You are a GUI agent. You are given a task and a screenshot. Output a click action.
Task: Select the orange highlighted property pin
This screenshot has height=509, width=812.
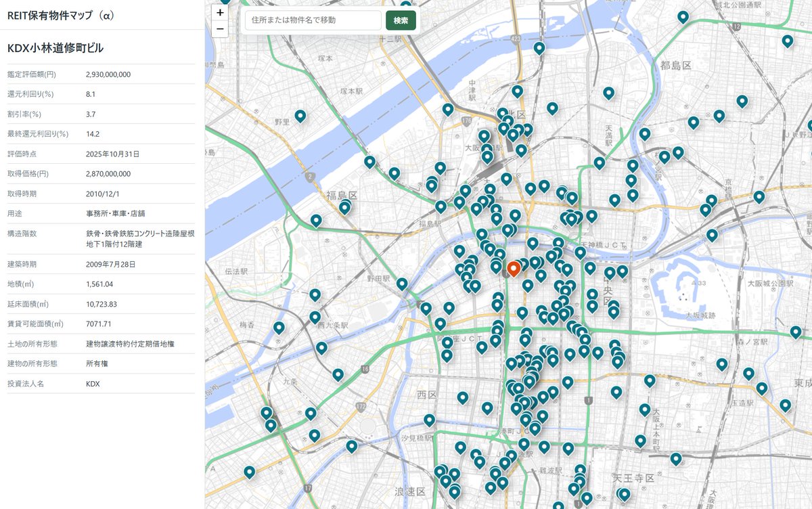click(513, 269)
